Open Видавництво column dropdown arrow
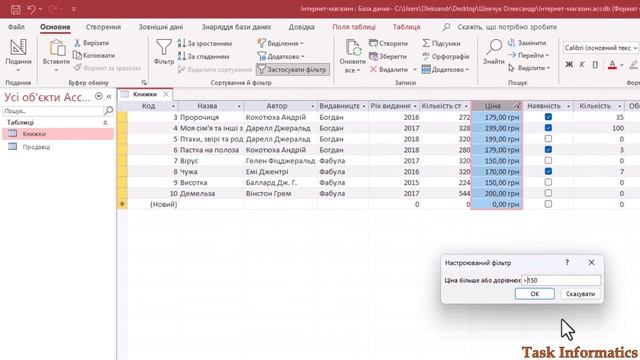Image resolution: width=640 pixels, height=360 pixels. pyautogui.click(x=364, y=106)
